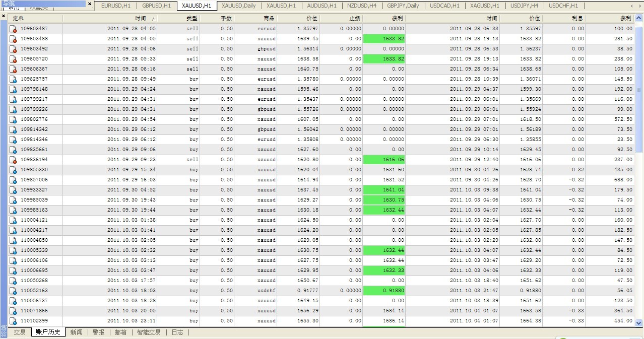This screenshot has width=644, height=339.
Task: Sort by the 定单 order column header
Action: click(x=35, y=18)
